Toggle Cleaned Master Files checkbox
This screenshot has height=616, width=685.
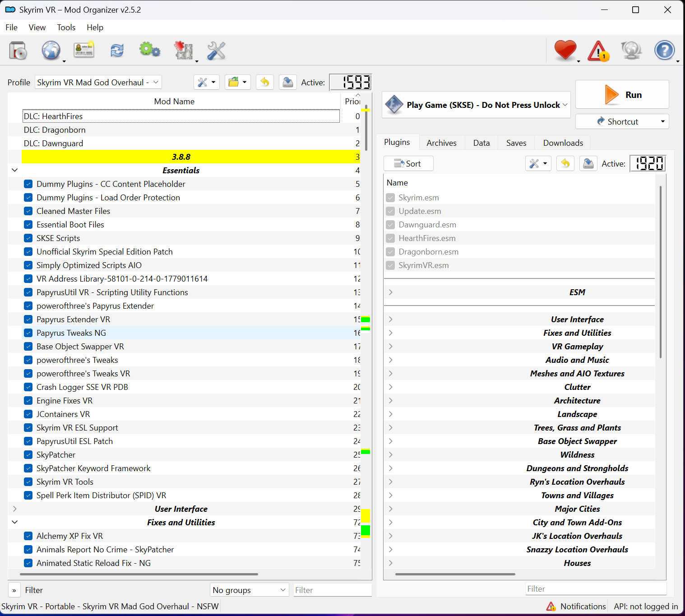[x=28, y=211]
